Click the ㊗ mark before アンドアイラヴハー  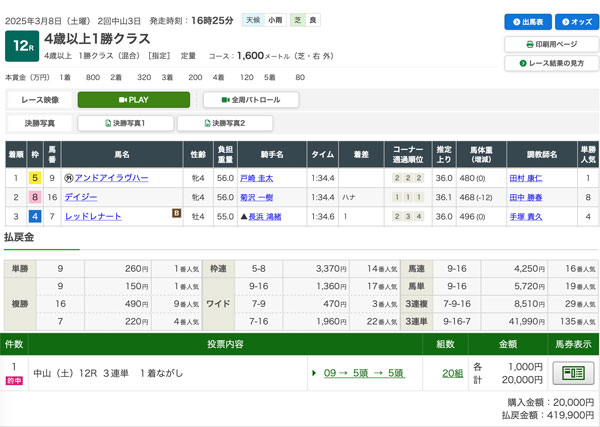point(68,178)
